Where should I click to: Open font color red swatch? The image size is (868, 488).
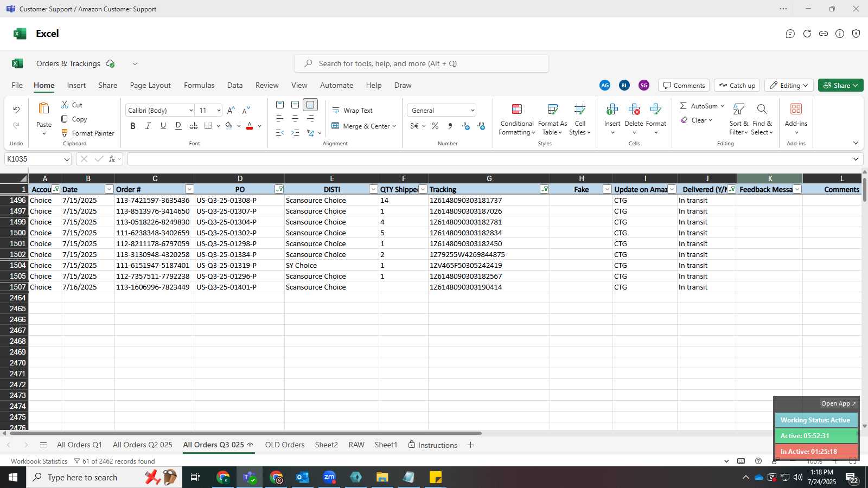coord(250,126)
